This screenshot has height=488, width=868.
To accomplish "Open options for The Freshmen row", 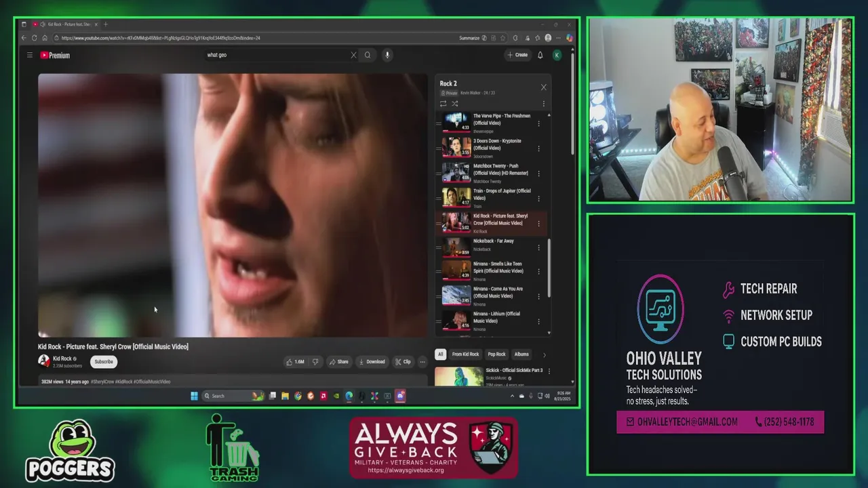I will coord(539,123).
